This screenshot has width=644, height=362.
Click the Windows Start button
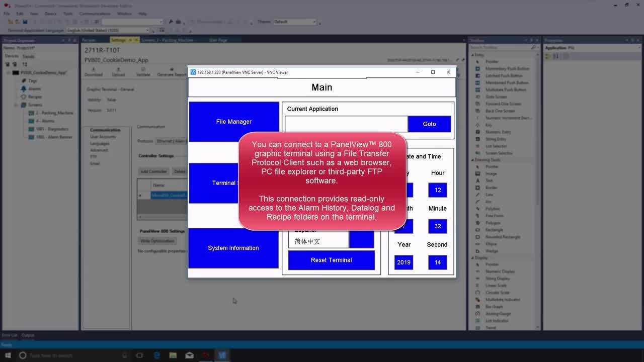click(8, 355)
